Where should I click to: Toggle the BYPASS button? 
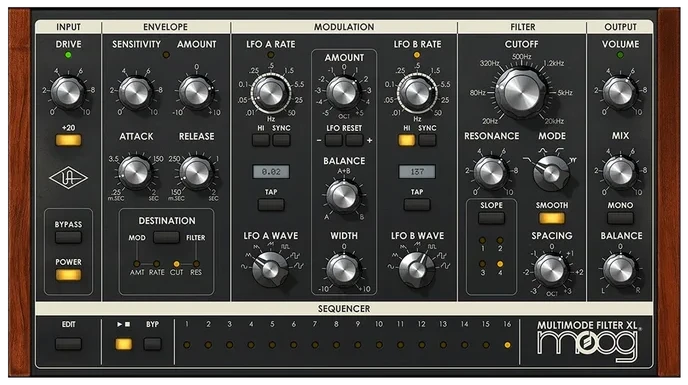68,237
